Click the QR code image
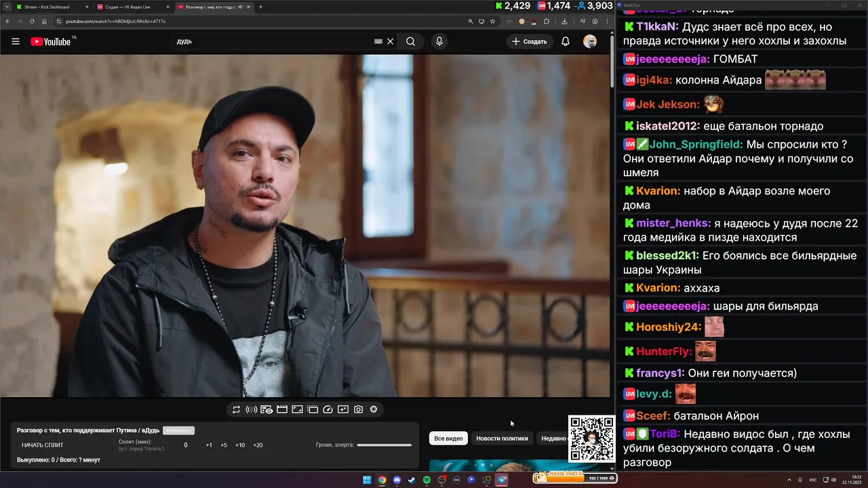The height and width of the screenshot is (488, 868). [x=592, y=439]
